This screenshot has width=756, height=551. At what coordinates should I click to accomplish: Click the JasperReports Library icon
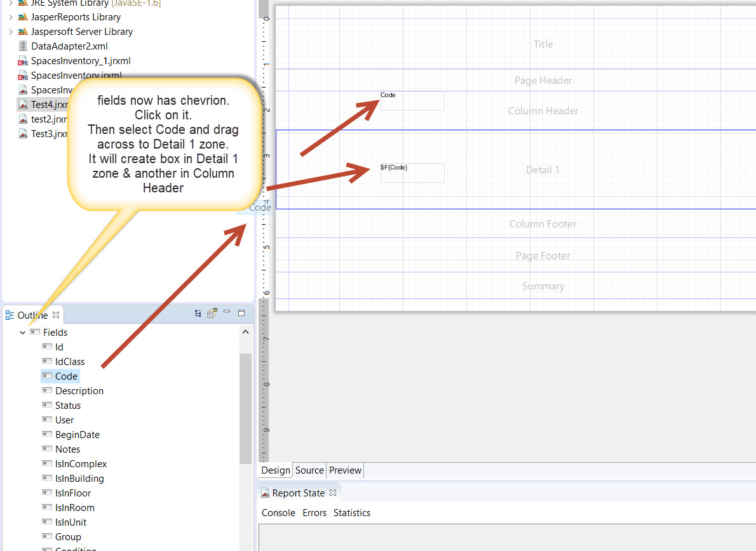(23, 17)
